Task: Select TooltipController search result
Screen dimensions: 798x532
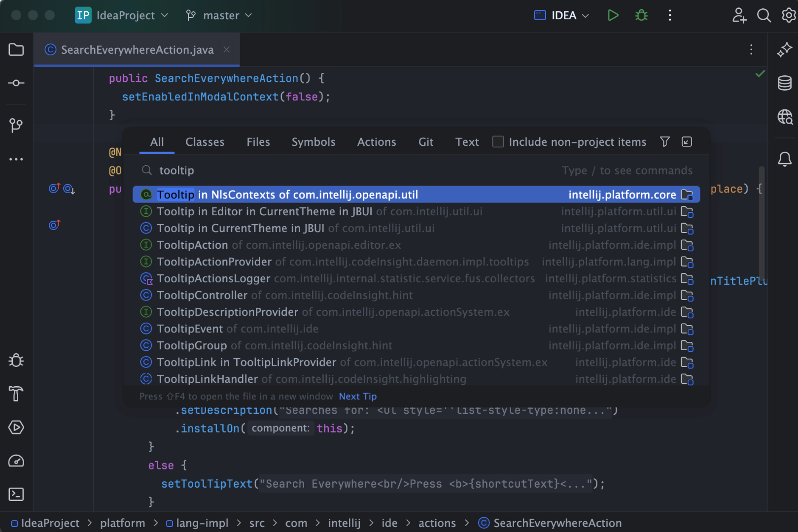Action: click(202, 295)
